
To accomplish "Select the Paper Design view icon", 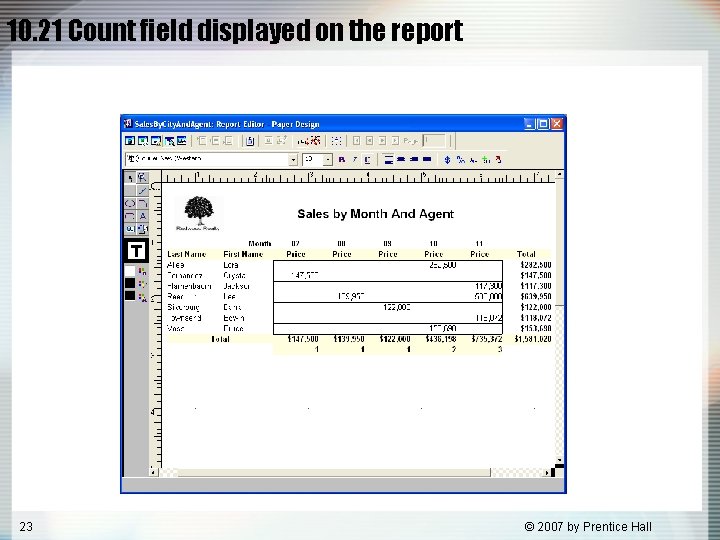I will 170,141.
